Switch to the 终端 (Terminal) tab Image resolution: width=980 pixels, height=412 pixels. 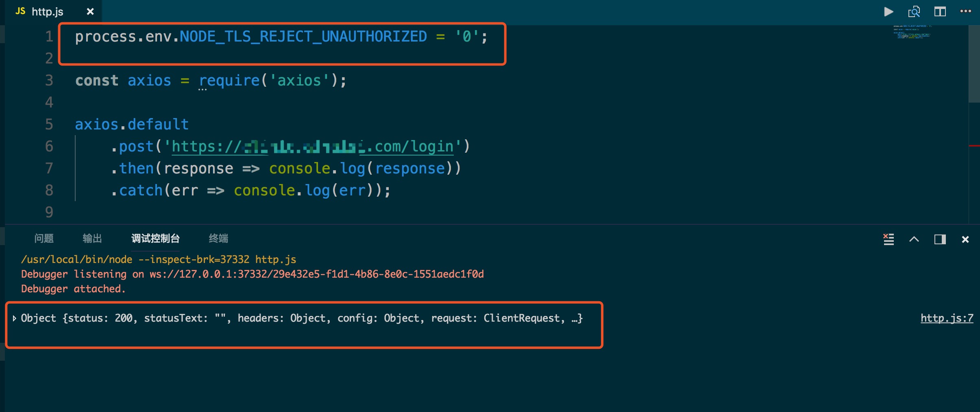click(x=218, y=239)
